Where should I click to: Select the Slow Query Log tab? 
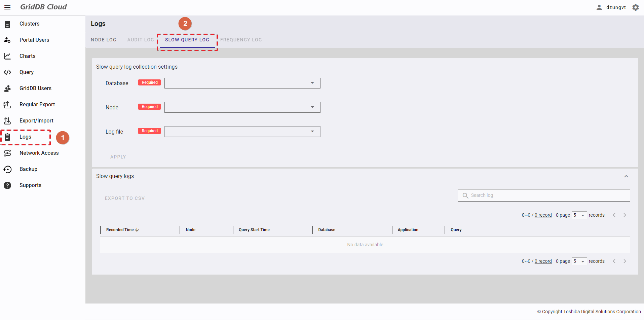click(187, 40)
